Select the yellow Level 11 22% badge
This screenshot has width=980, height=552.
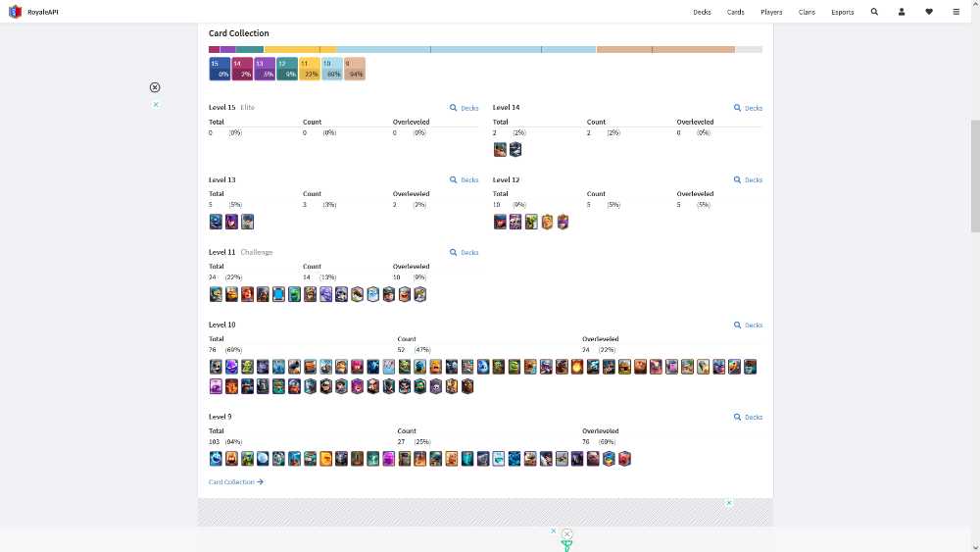tap(310, 69)
